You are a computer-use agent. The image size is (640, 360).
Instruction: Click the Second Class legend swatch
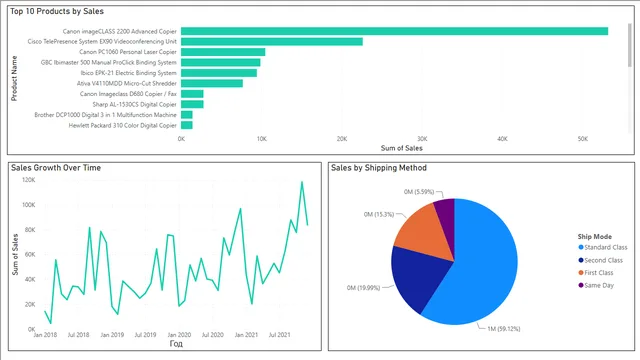[581, 260]
